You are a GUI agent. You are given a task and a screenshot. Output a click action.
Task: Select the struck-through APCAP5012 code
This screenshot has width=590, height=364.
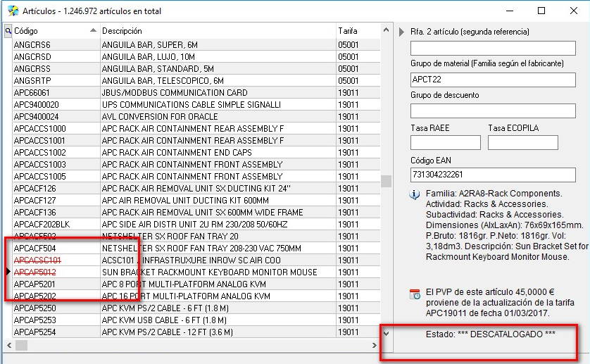tap(35, 272)
